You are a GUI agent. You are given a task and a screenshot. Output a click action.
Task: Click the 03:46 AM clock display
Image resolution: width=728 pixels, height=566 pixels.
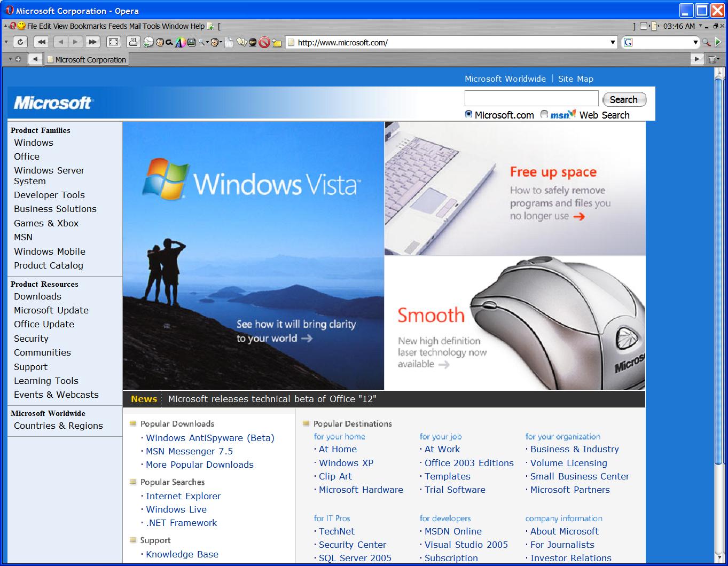point(679,26)
